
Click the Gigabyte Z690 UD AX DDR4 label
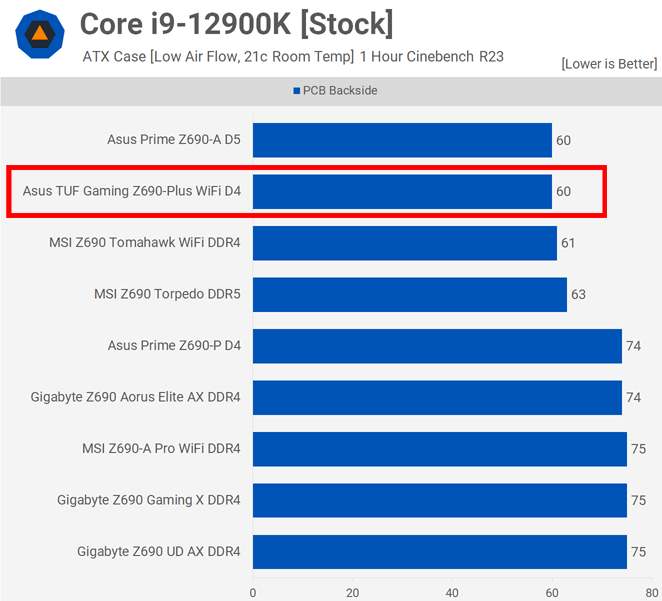tap(158, 552)
